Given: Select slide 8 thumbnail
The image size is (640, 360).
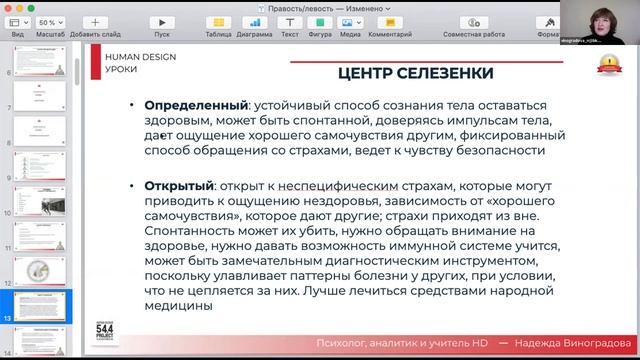Looking at the screenshot, I should (40, 131).
